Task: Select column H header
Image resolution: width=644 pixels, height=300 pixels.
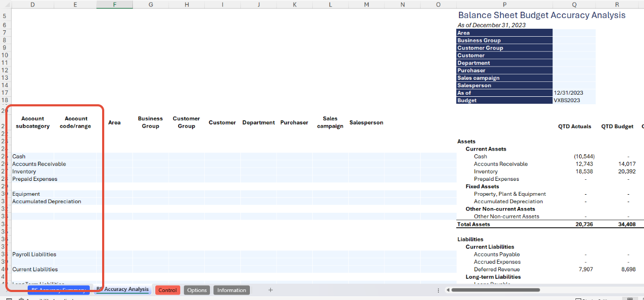Action: (x=187, y=5)
